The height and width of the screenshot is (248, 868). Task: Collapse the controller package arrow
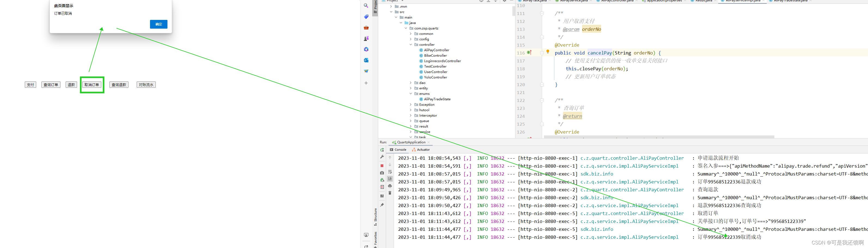point(411,44)
